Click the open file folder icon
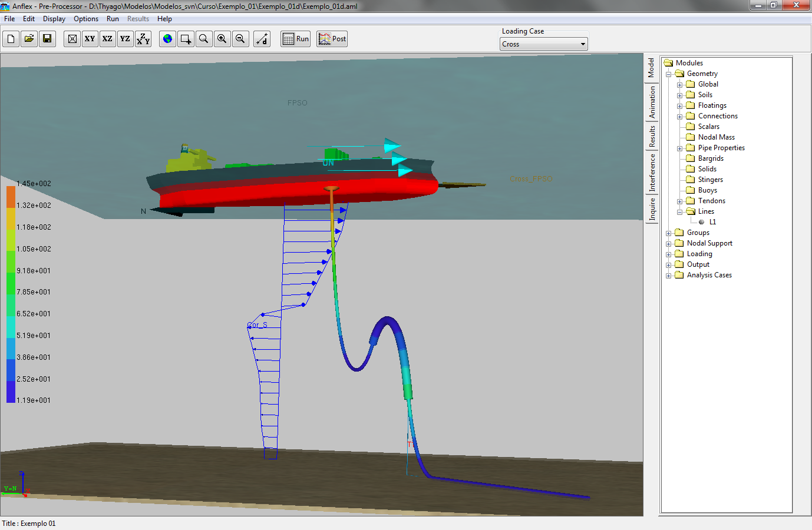Image resolution: width=812 pixels, height=530 pixels. click(29, 39)
